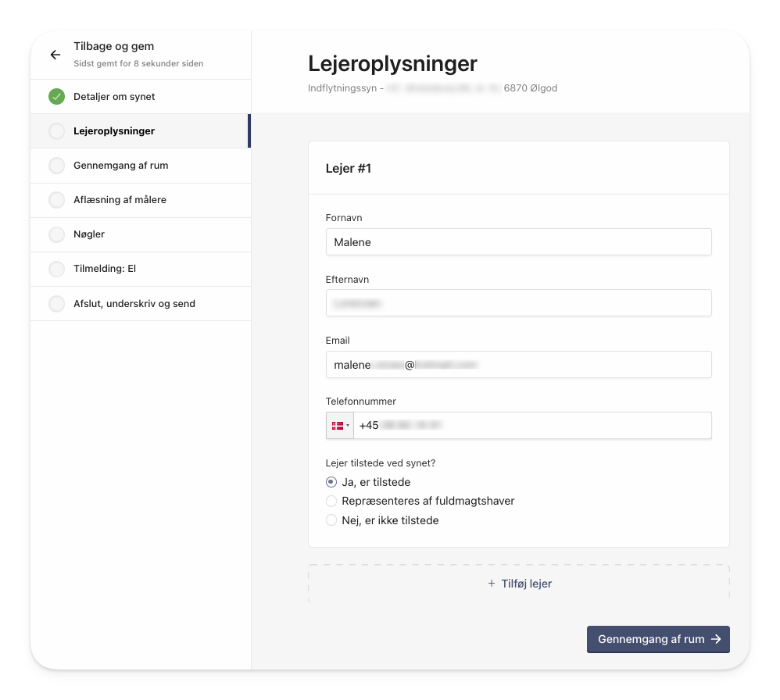
Task: Open the Nøgler step
Action: click(x=141, y=234)
